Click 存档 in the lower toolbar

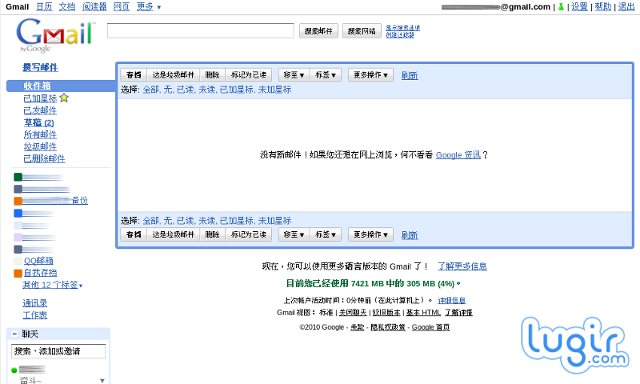click(x=133, y=234)
